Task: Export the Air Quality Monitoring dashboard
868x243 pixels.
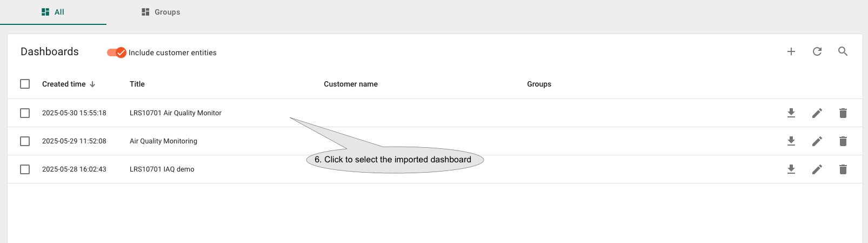Action: tap(791, 141)
